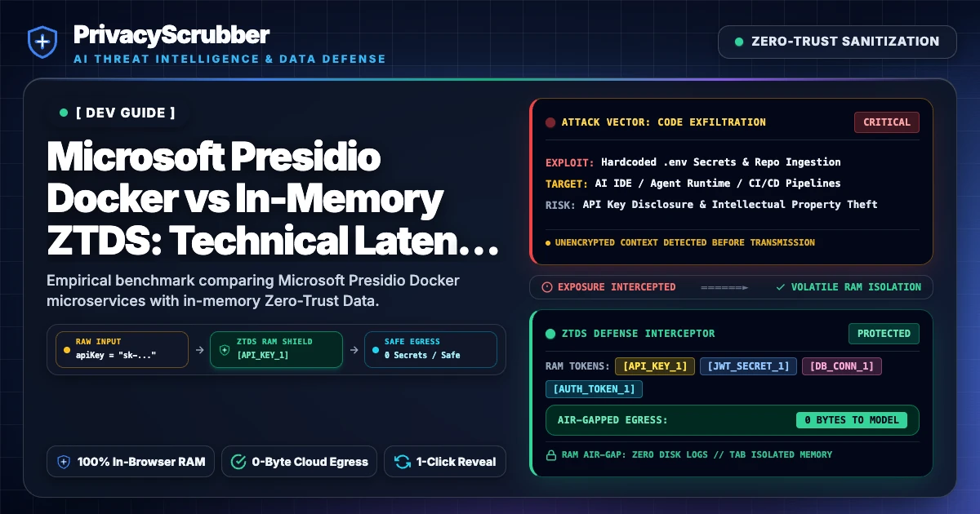Click the ZTDS DEFENSE INTERCEPTOR heading
Image resolution: width=980 pixels, height=514 pixels.
click(x=639, y=334)
